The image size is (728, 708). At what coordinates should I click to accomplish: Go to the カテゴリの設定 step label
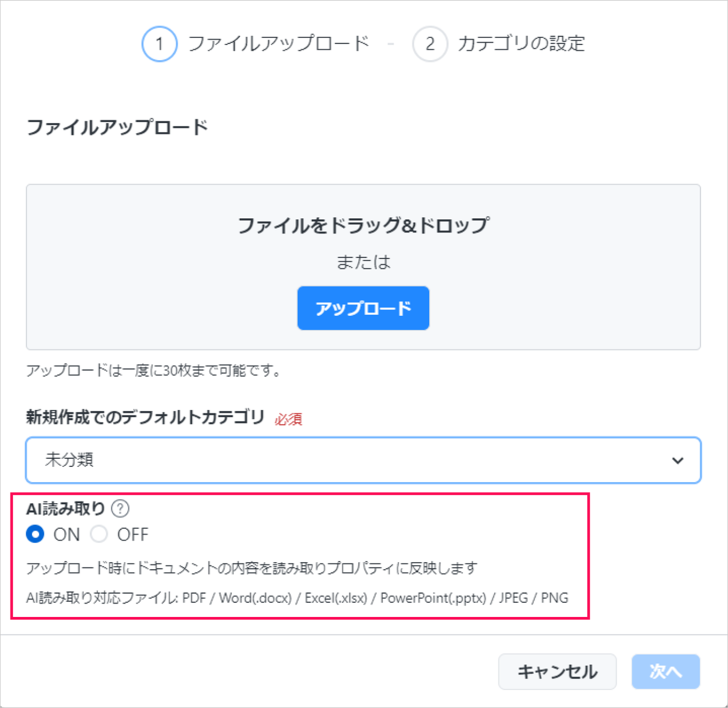point(521,44)
